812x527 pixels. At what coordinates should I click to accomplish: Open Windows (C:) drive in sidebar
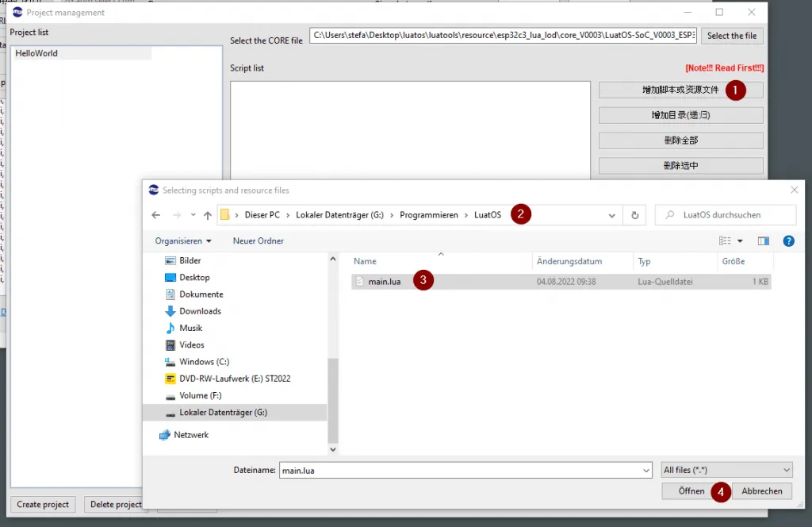coord(203,362)
